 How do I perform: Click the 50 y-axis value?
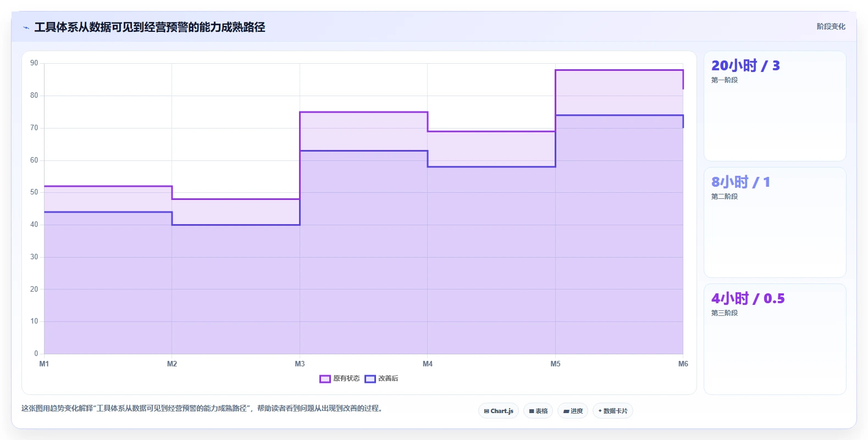click(34, 192)
